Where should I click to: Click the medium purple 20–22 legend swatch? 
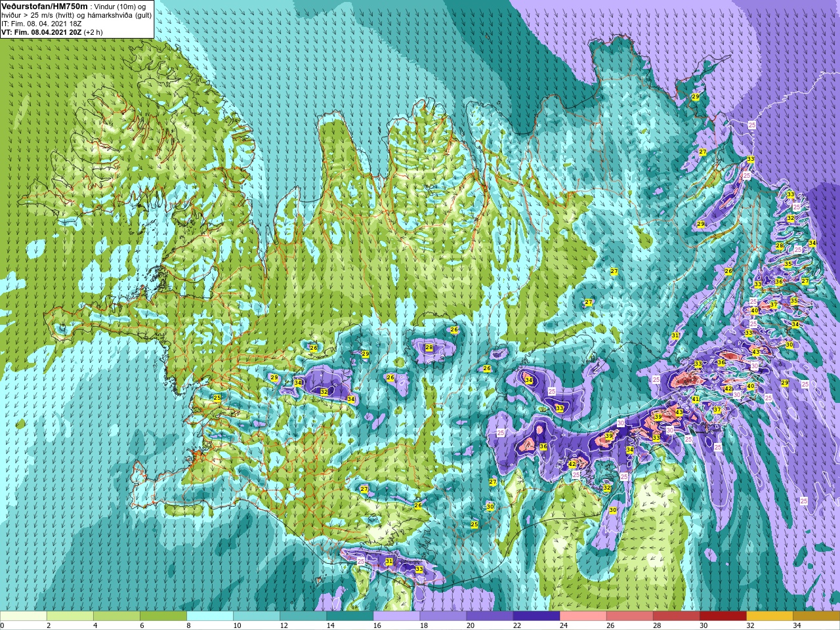tap(490, 616)
